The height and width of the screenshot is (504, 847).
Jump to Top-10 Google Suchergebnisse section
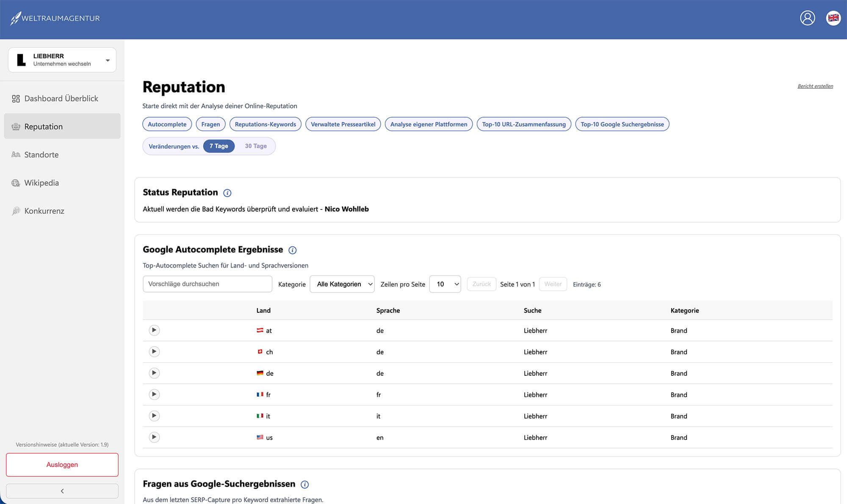622,124
